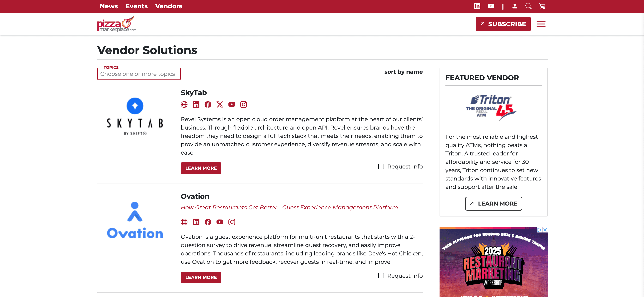Check Request Info for Ovation
Viewport: 644px width, 297px height.
[381, 276]
